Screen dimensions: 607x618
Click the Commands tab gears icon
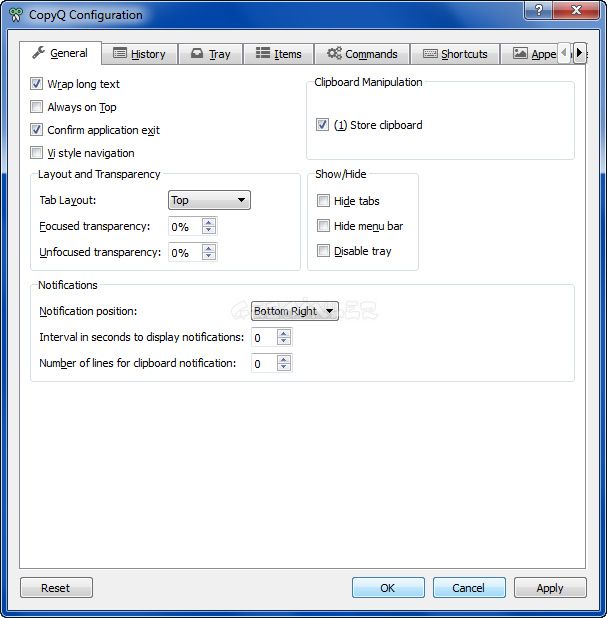(x=334, y=53)
